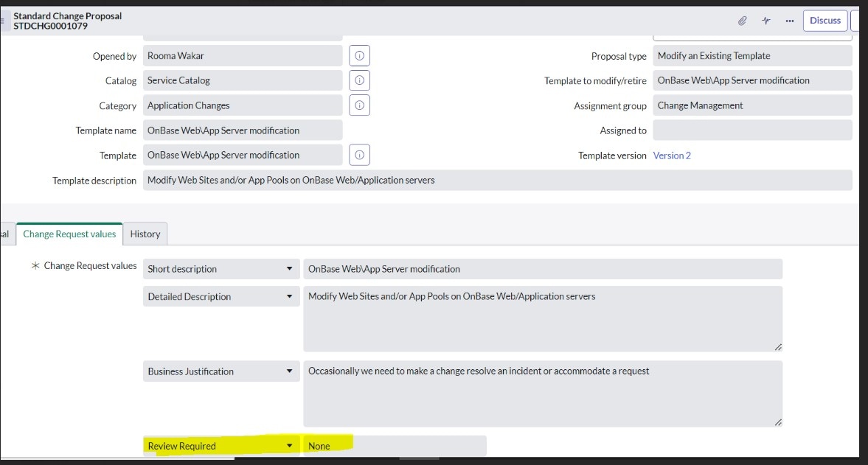
Task: Click inside the Business Justification text area
Action: pos(542,394)
